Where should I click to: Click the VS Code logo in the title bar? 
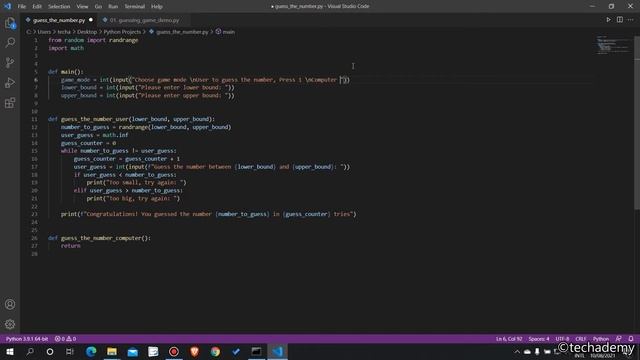click(x=7, y=6)
